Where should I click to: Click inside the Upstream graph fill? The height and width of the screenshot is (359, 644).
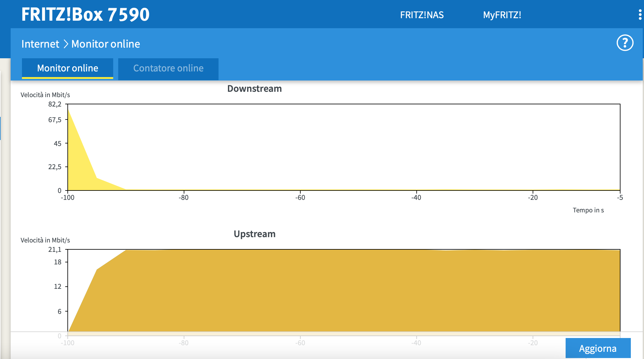(345, 291)
